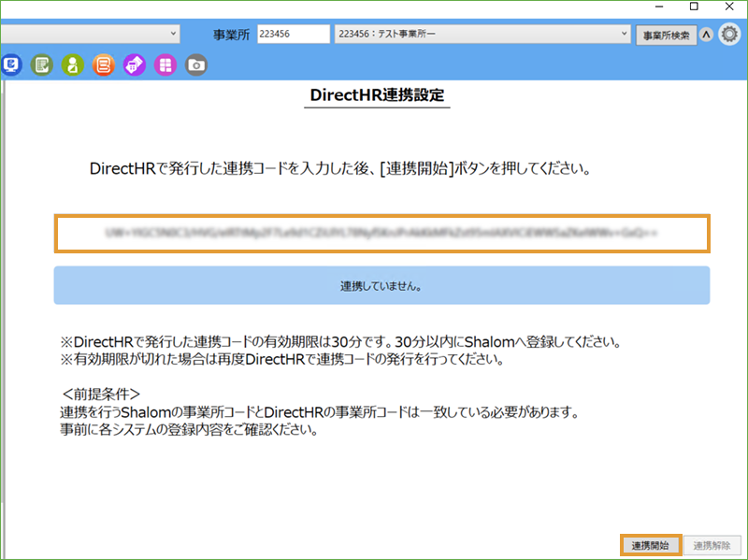Click the 連携していません。 status banner
The width and height of the screenshot is (748, 560).
(x=381, y=285)
